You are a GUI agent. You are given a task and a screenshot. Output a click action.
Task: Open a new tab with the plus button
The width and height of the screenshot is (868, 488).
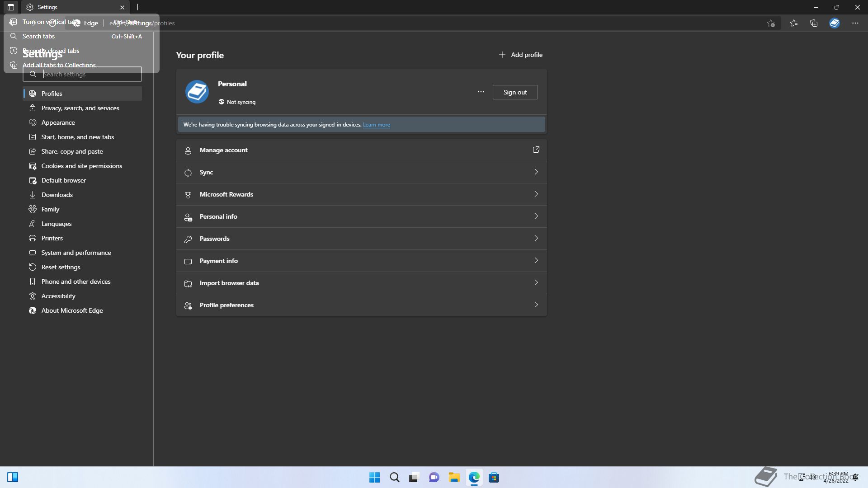pyautogui.click(x=138, y=7)
